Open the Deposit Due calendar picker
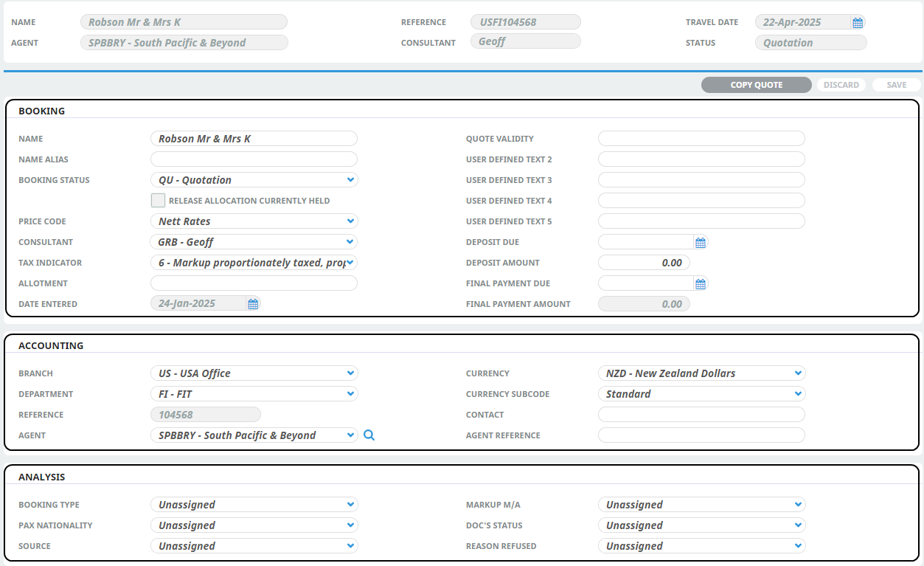924x566 pixels. (x=701, y=243)
